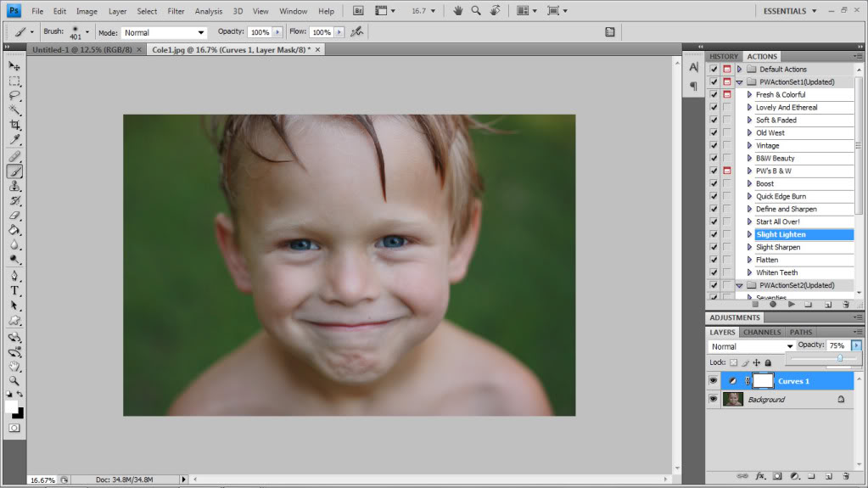The width and height of the screenshot is (868, 488).
Task: Switch to the Untitled-1 document tab
Action: coord(82,49)
